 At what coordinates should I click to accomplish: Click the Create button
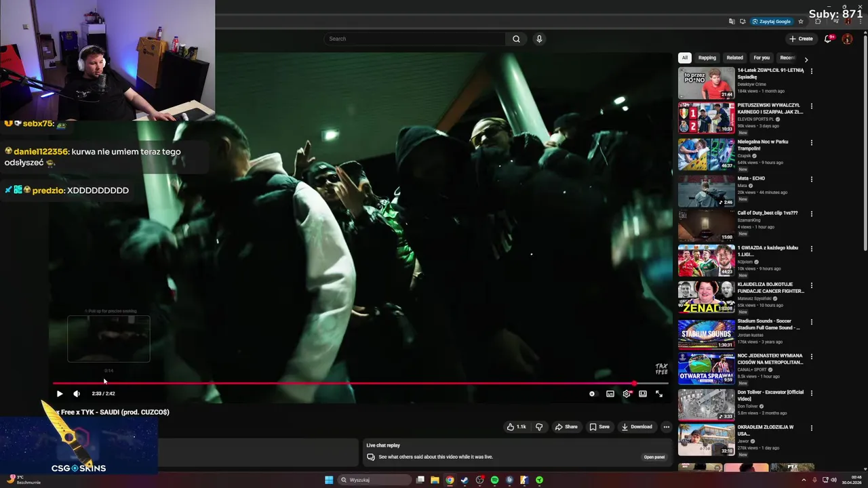pos(801,39)
